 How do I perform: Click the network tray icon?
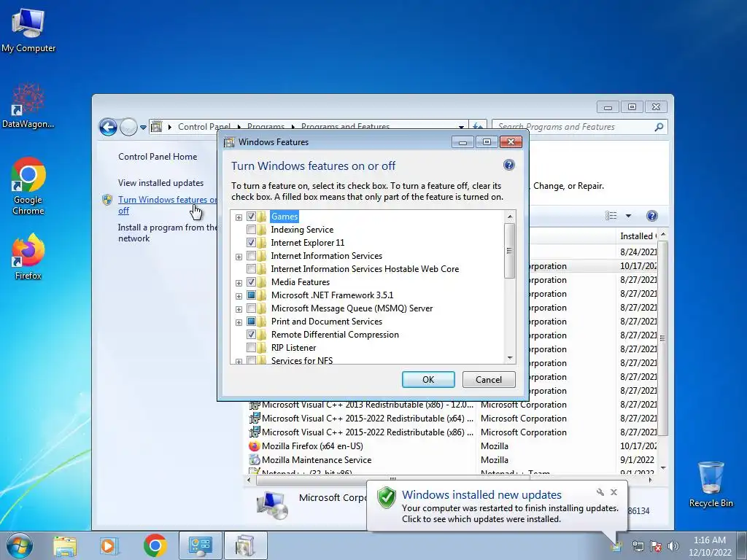coord(638,546)
